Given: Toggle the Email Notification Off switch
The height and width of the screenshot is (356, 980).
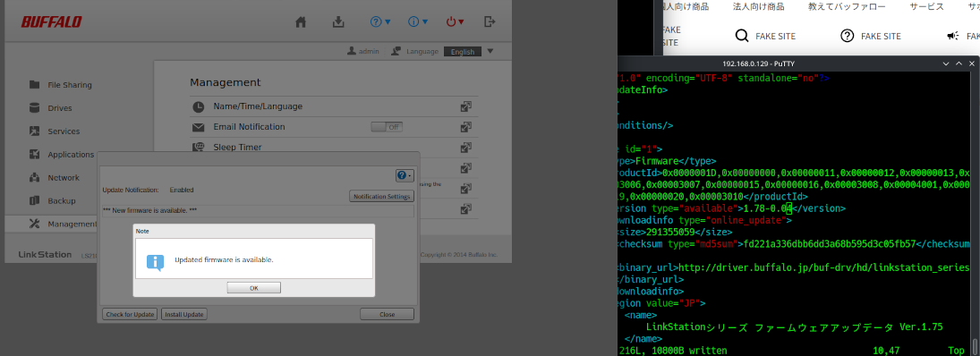Looking at the screenshot, I should 387,127.
